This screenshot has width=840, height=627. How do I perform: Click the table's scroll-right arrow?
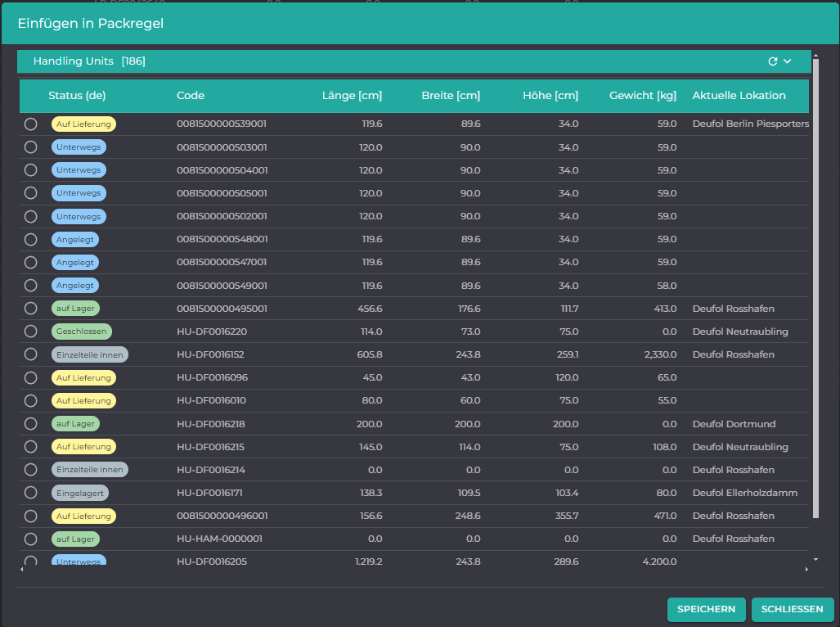[x=806, y=569]
